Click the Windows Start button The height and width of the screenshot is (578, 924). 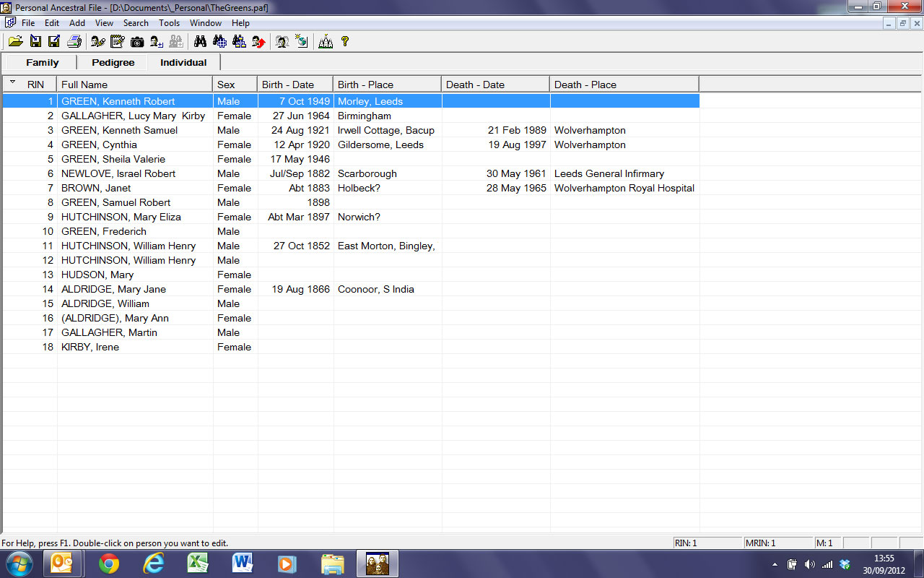(19, 564)
